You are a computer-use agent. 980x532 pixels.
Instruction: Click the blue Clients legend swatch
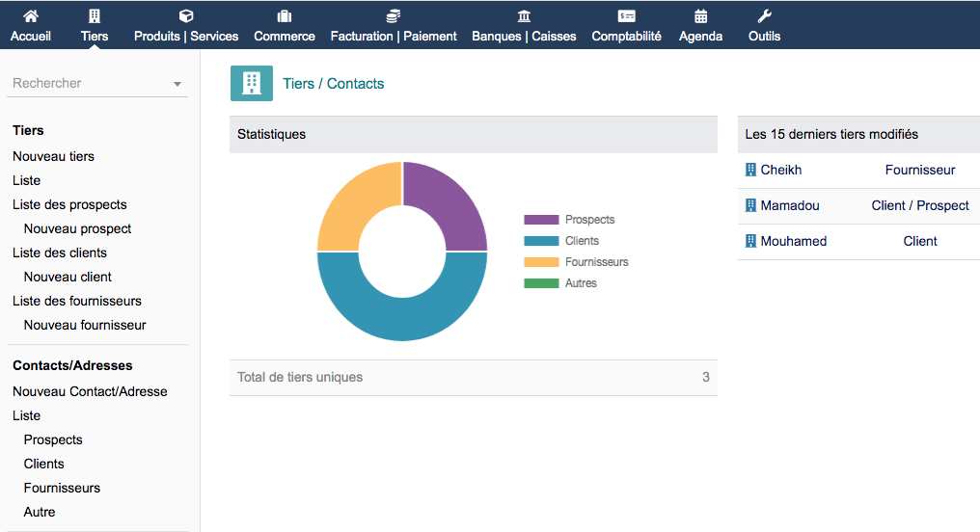[541, 241]
